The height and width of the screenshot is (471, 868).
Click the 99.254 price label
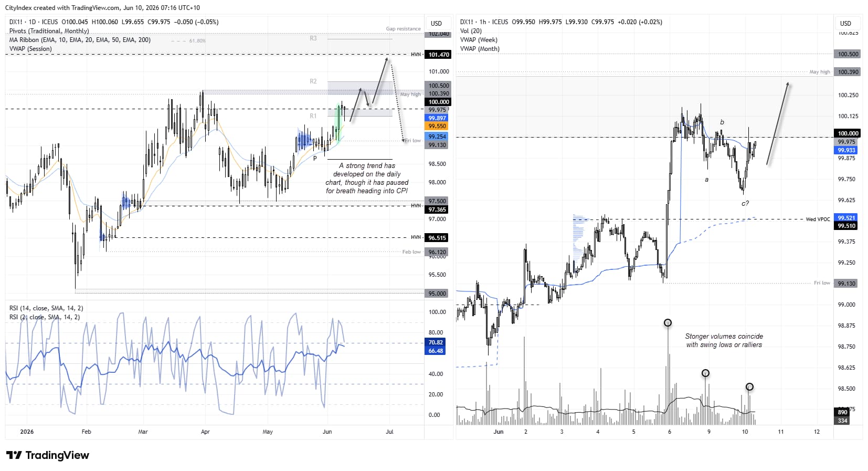(437, 137)
